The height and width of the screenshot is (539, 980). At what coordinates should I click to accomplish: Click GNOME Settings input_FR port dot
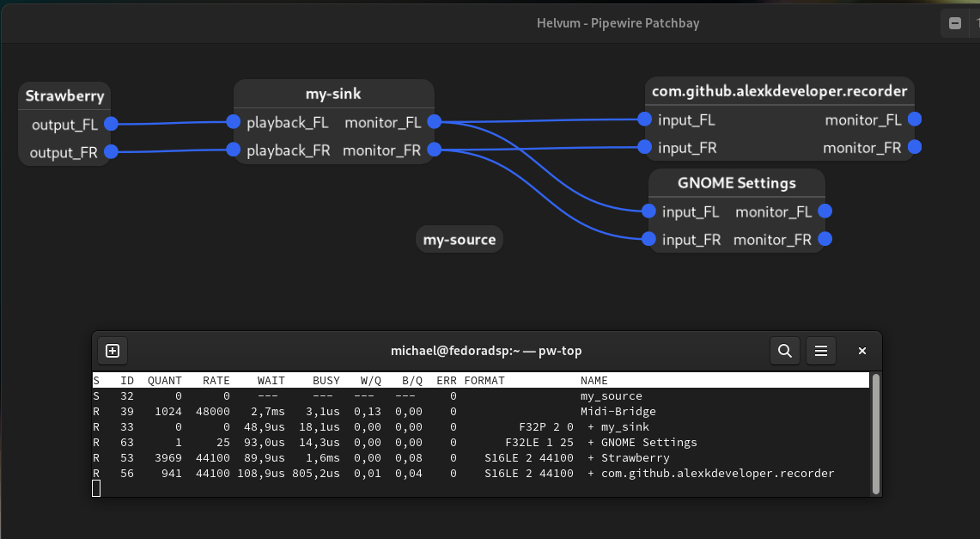648,239
